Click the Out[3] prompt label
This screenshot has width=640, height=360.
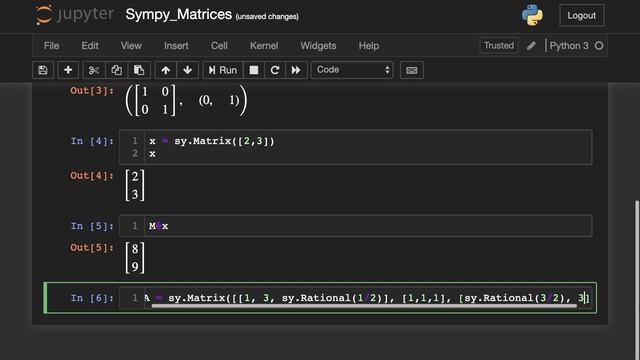(92, 91)
